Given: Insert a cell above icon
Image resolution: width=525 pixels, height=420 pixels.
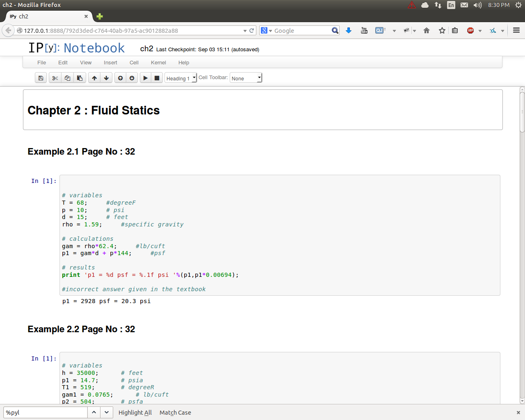Looking at the screenshot, I should pos(120,78).
